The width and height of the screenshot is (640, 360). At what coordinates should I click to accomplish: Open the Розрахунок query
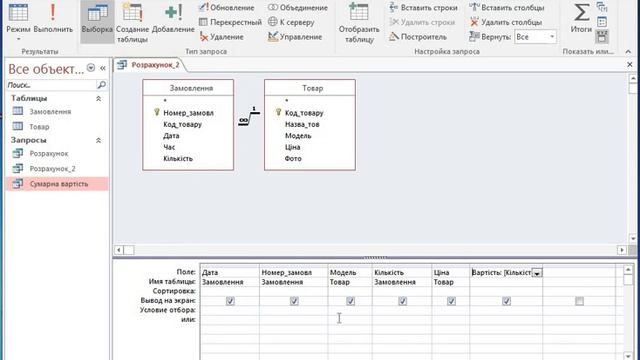click(x=49, y=153)
